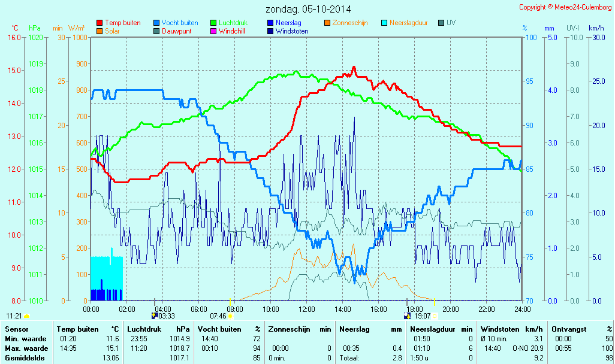Click the yellow sun icon beside 11:21
Image resolution: width=615 pixels, height=364 pixels.
point(27,316)
